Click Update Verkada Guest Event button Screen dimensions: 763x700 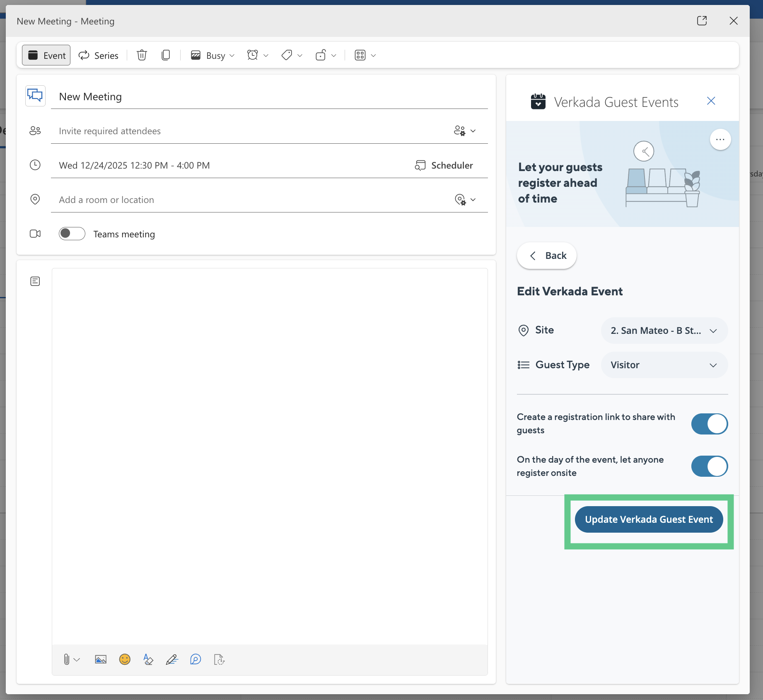(649, 519)
